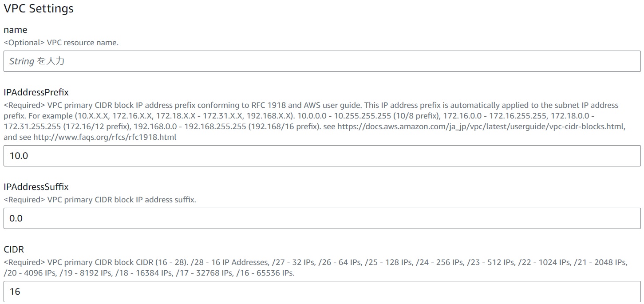Open the AWS VPC CIDR blocks docs URL
The image size is (644, 304).
pos(481,126)
